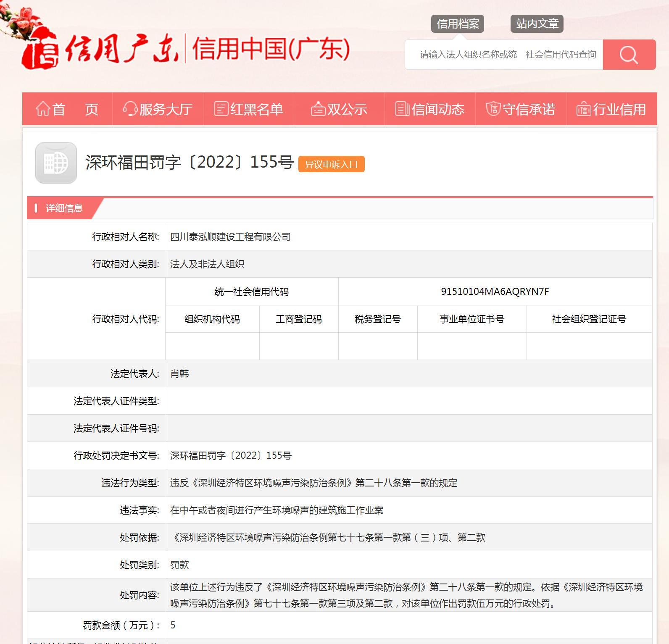
Task: Click the 法定代表人证件类型 label
Action: (x=116, y=401)
